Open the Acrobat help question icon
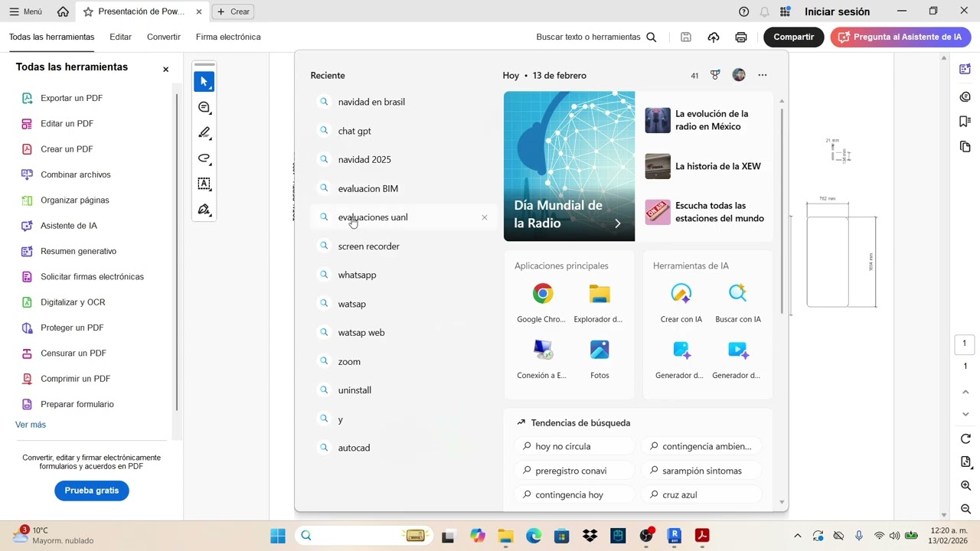This screenshot has height=551, width=980. coord(743,11)
